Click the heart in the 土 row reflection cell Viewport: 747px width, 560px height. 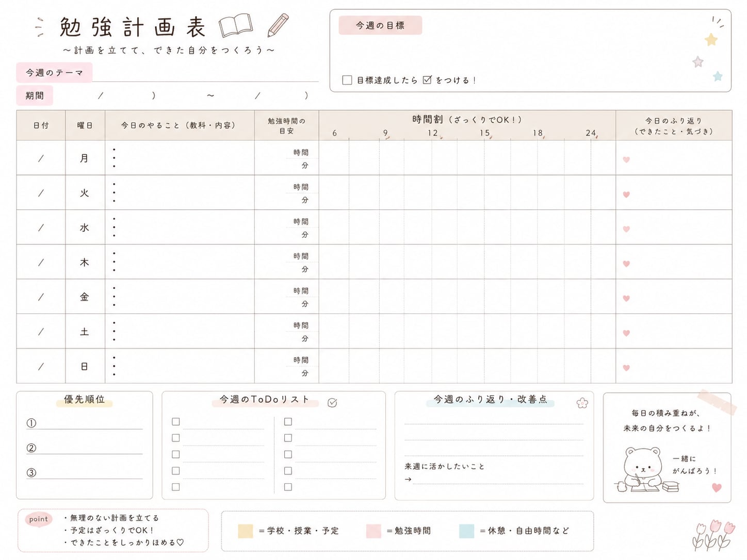(x=626, y=333)
